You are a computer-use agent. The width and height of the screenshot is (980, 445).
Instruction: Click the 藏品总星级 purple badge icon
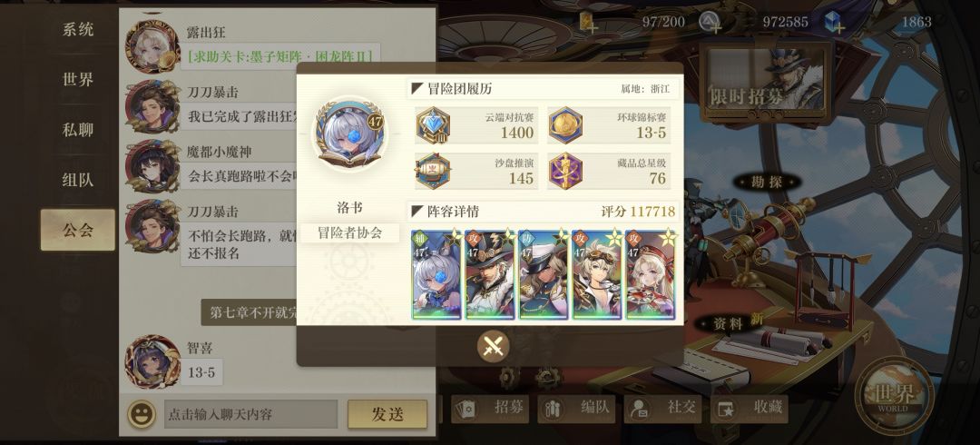565,171
